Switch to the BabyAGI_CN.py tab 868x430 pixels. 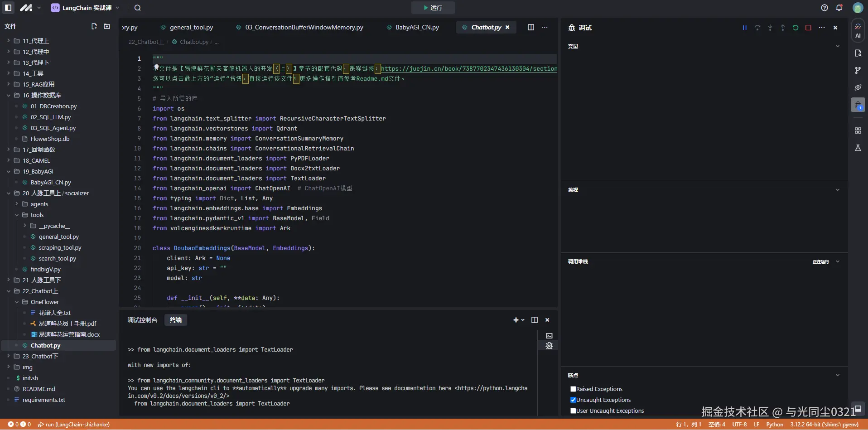(417, 27)
